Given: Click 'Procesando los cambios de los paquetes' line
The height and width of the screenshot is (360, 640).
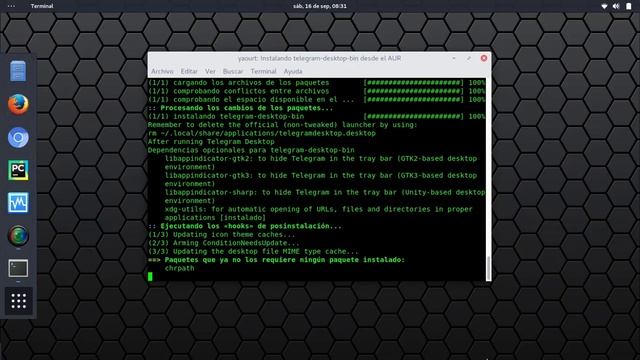Looking at the screenshot, I should [x=240, y=108].
